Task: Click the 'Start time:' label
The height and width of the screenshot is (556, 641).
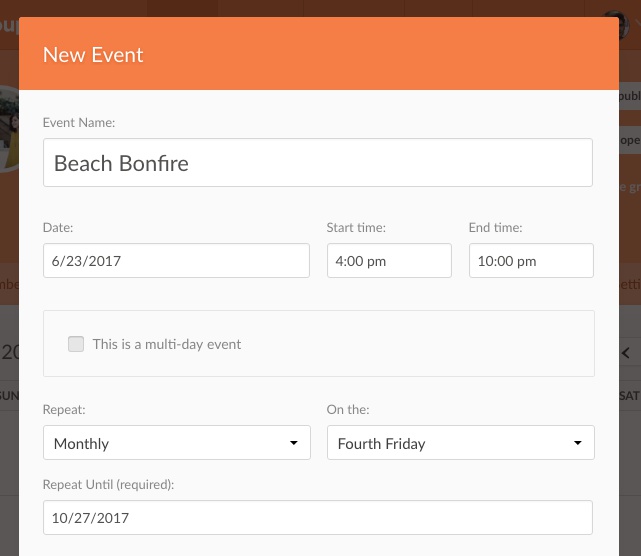Action: [356, 227]
